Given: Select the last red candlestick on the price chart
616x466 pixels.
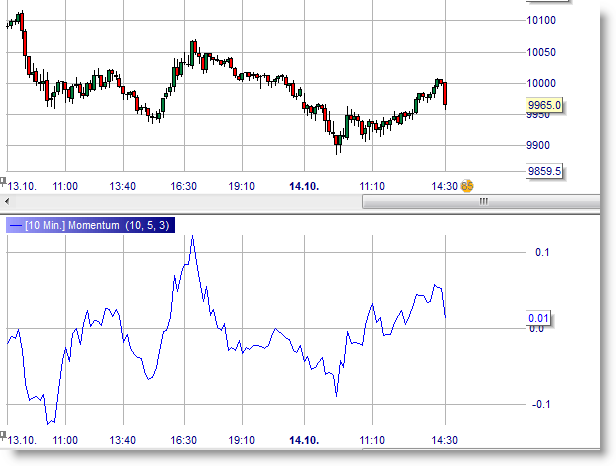Looking at the screenshot, I should click(x=444, y=93).
